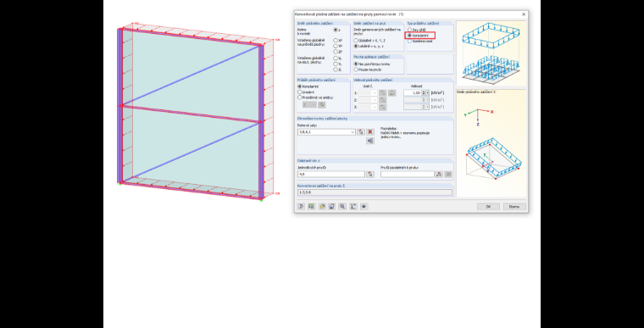The image size is (644, 328).
Task: Click the upper load scheme preview image
Action: click(491, 53)
